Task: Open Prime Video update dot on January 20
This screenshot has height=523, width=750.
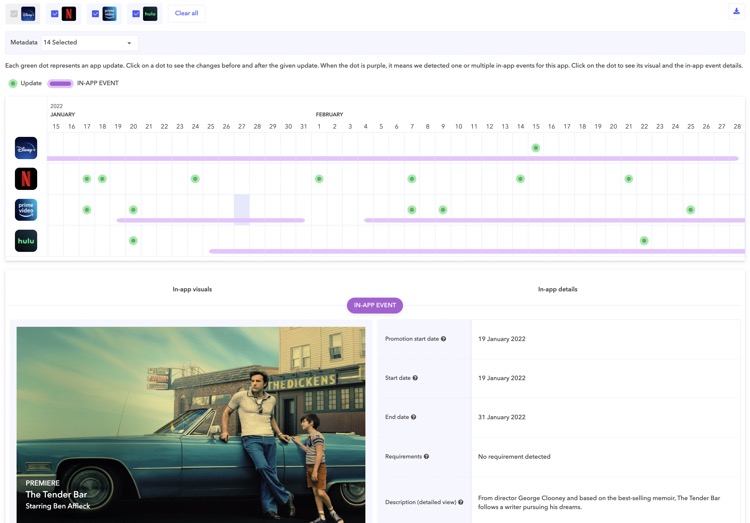Action: point(133,210)
